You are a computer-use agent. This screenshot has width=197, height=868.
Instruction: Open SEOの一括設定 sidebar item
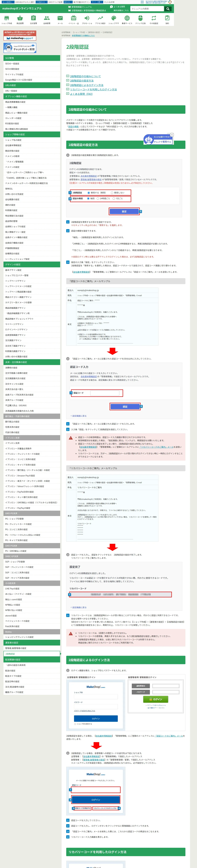click(32, 64)
